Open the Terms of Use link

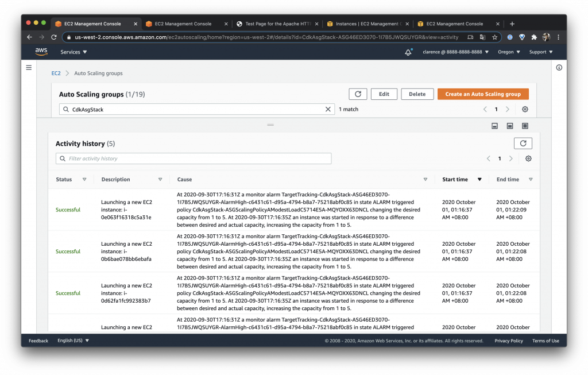(546, 341)
